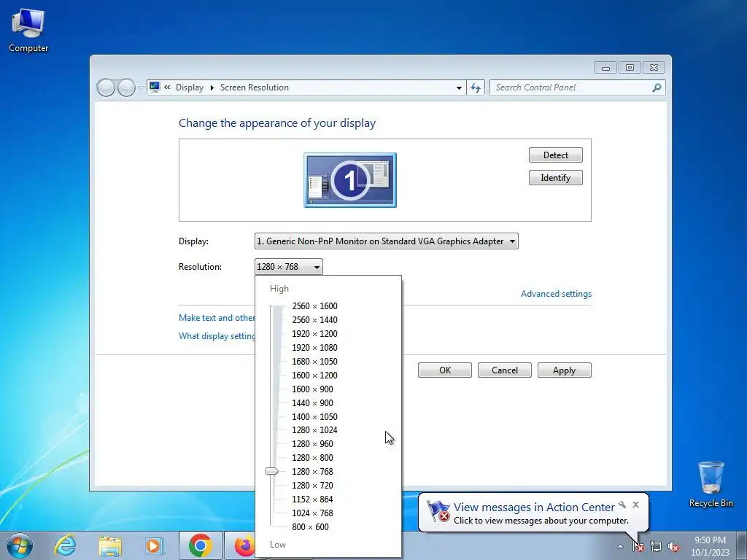Click the Action Center flag tray icon
747x560 pixels.
[638, 546]
